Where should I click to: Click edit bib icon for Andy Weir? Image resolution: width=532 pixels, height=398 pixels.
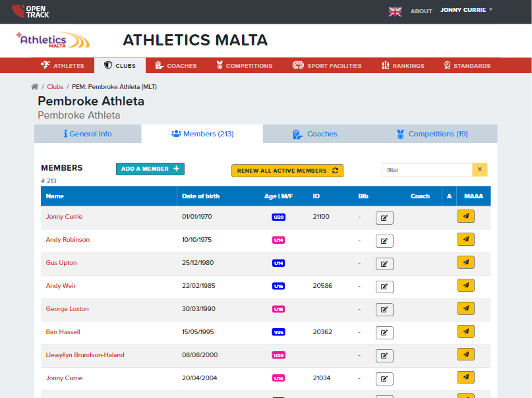click(x=384, y=287)
